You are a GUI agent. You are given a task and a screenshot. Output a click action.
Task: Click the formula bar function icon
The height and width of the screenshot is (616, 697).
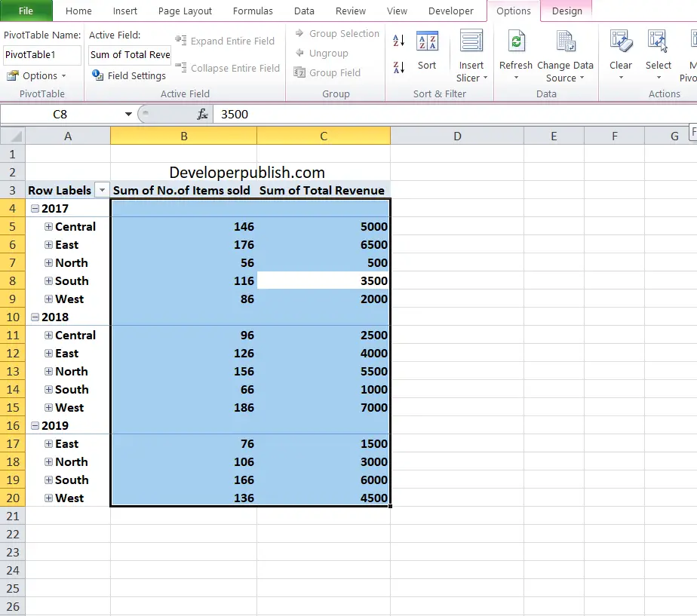coord(202,114)
